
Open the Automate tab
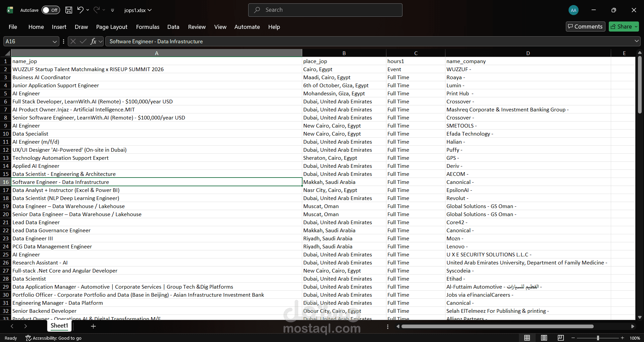pos(247,27)
